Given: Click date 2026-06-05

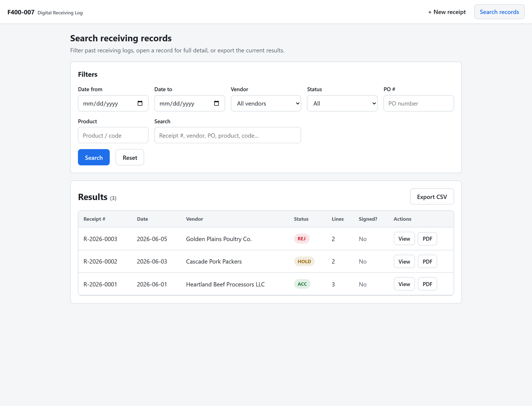Looking at the screenshot, I should [x=152, y=239].
